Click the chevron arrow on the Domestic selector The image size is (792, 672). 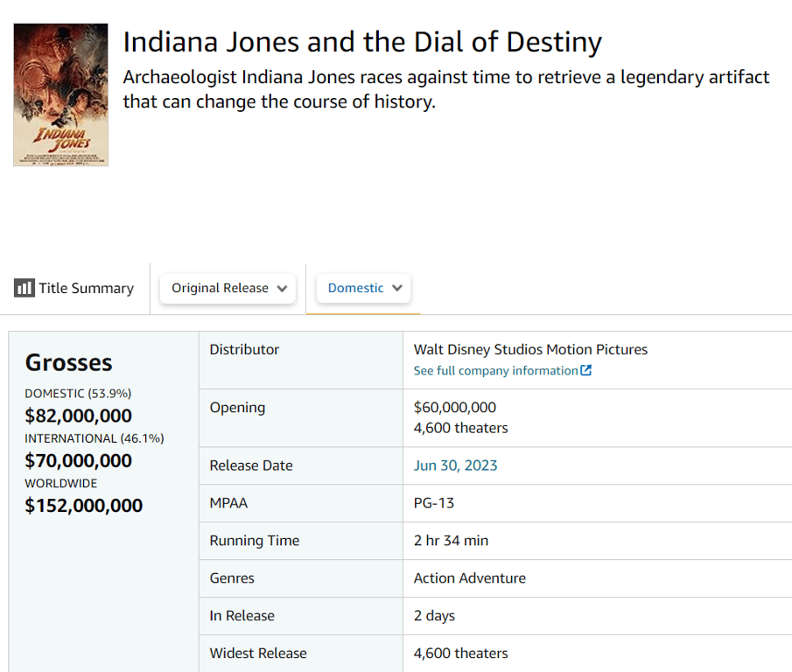click(x=397, y=288)
